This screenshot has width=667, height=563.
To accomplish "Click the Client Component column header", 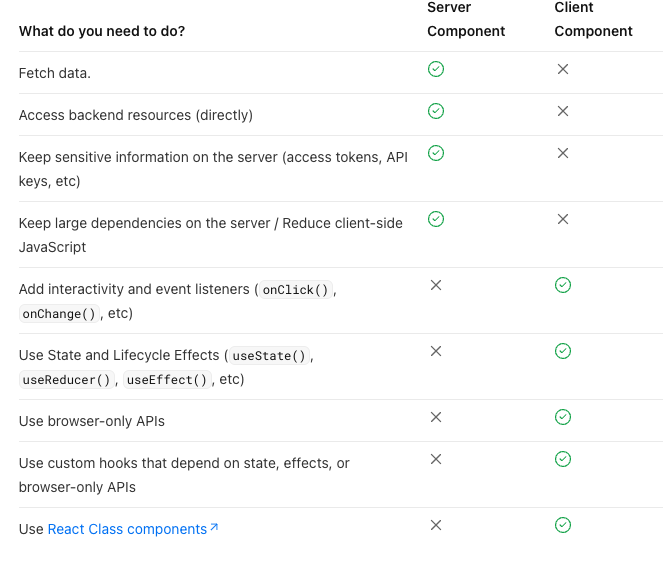I will pyautogui.click(x=593, y=20).
